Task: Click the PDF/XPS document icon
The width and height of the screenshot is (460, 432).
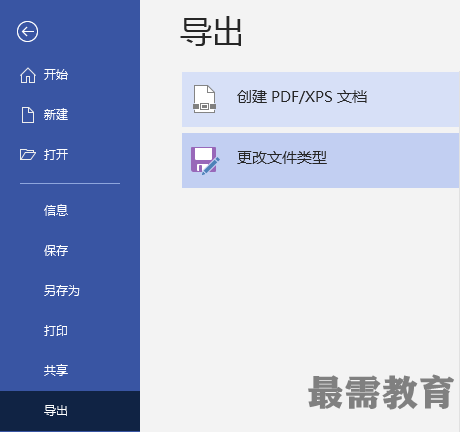Action: coord(204,99)
